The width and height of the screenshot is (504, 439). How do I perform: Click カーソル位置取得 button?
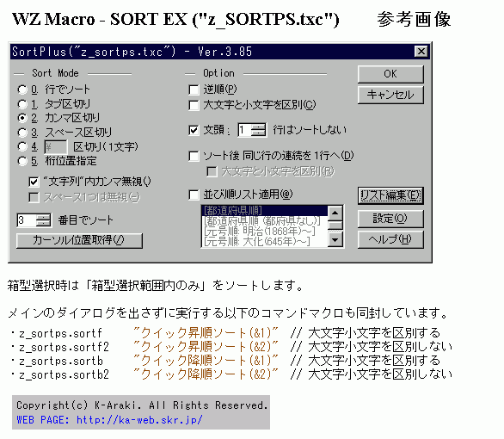(x=79, y=240)
